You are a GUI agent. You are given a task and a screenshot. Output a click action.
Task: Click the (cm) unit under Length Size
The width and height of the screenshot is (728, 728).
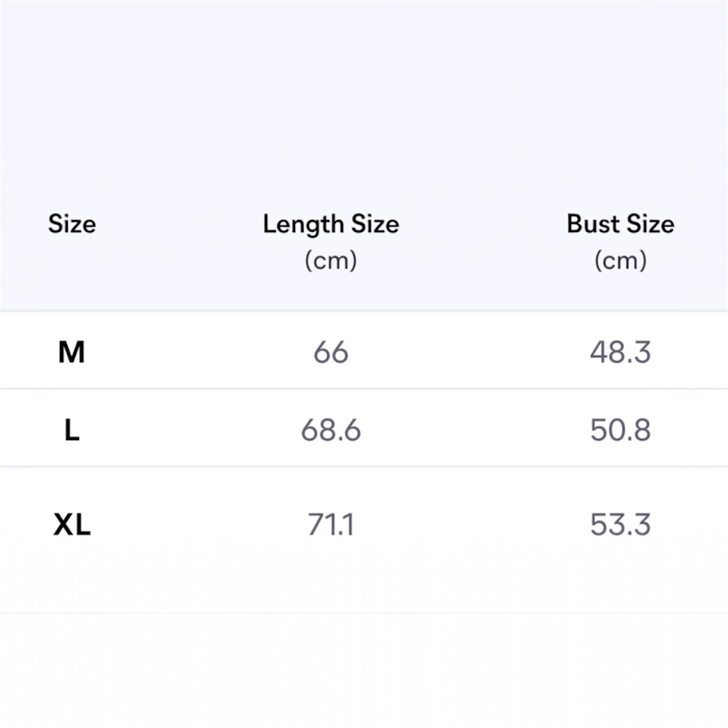point(331,261)
